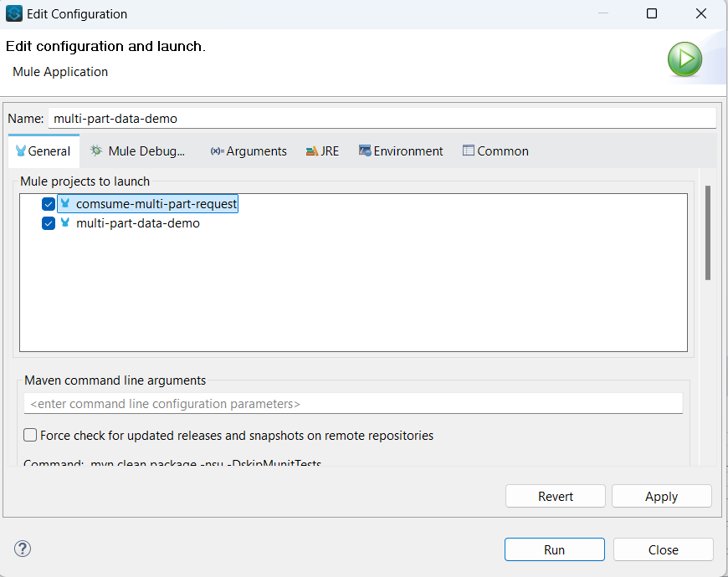Click the multi-part-data-demo Mule project icon

[65, 222]
